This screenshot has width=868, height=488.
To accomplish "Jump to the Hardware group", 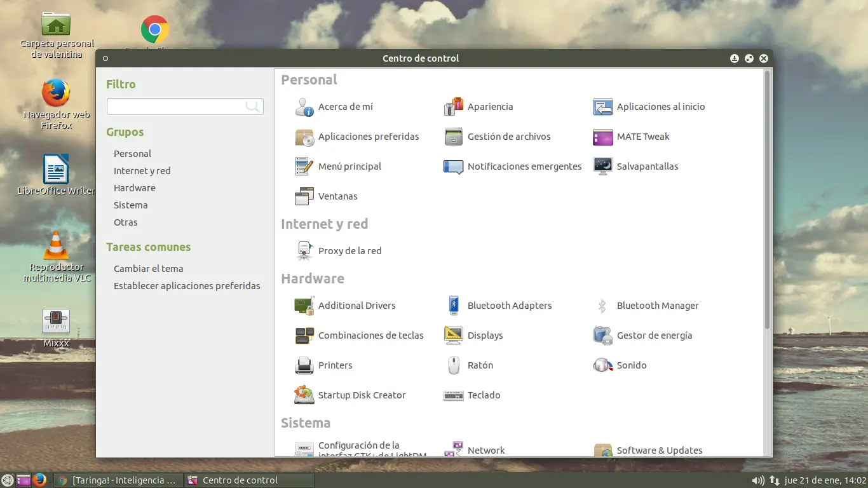I will [135, 188].
